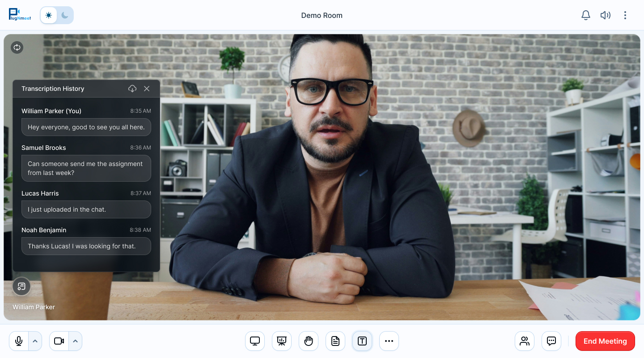Open the whiteboard tool

[x=282, y=341]
